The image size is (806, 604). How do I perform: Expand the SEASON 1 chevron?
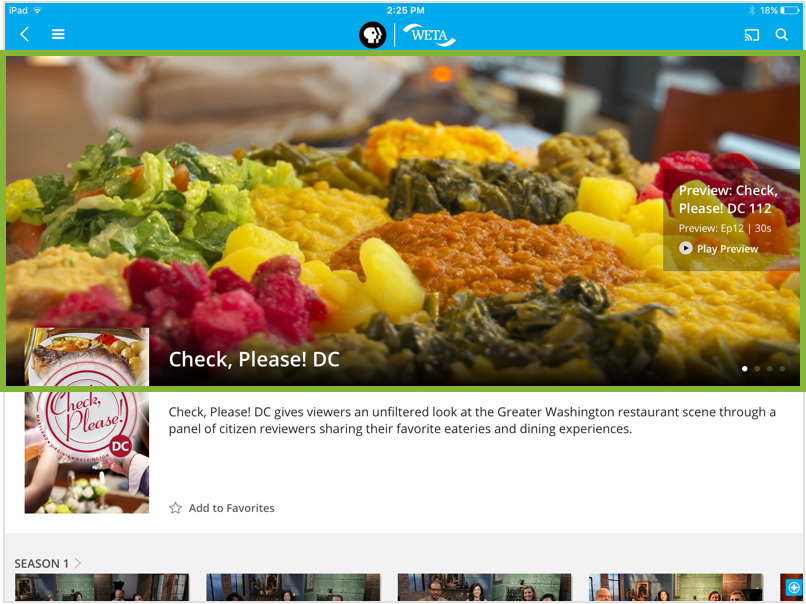(78, 563)
